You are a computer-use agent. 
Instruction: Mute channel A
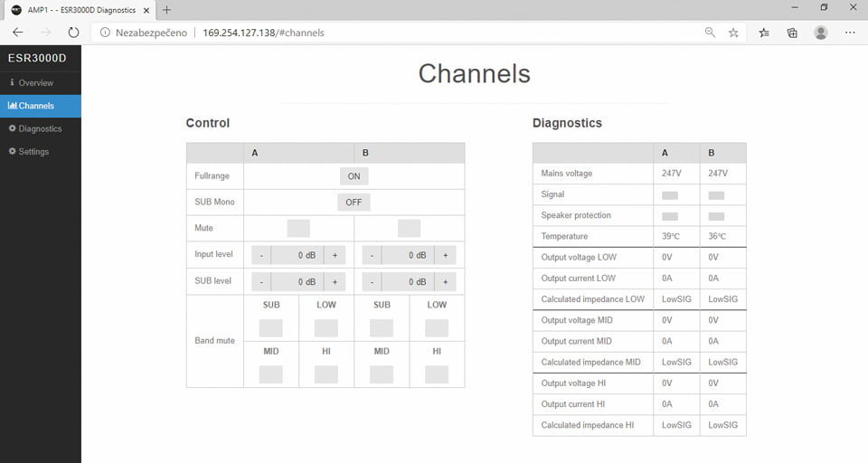(298, 228)
